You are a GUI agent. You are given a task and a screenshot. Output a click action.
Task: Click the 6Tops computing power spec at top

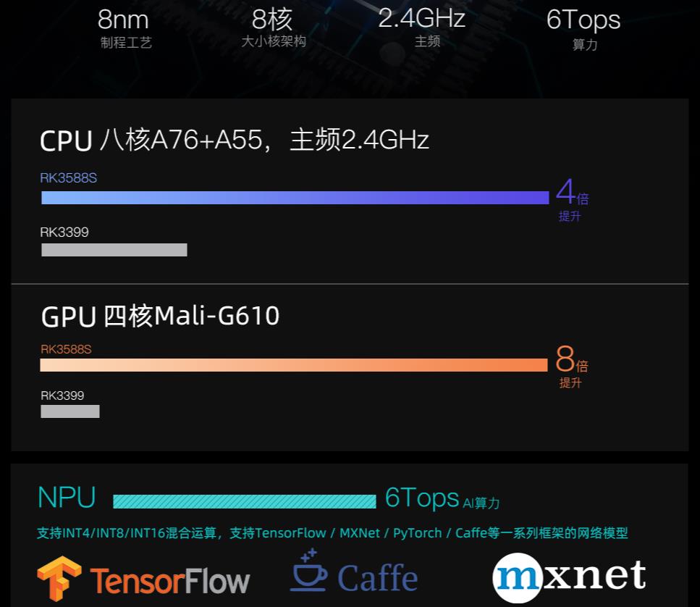click(x=583, y=28)
